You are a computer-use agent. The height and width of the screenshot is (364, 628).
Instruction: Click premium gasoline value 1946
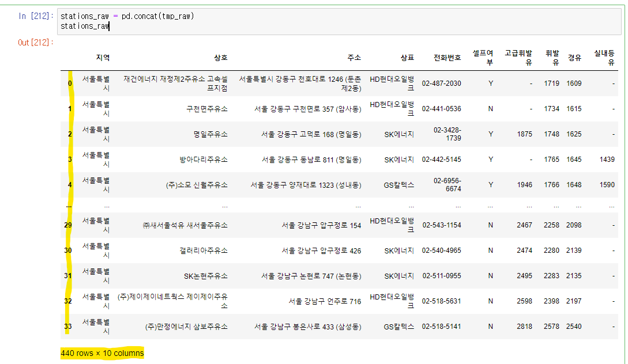coord(525,185)
